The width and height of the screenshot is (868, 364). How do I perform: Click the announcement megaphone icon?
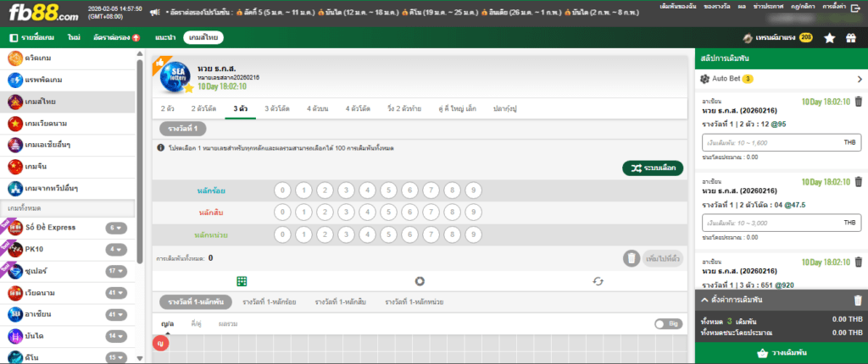155,10
